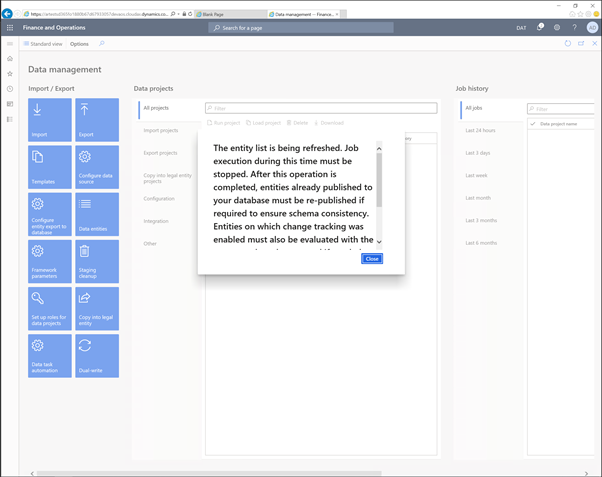Select the Import projects filter
602x477 pixels.
pyautogui.click(x=161, y=130)
